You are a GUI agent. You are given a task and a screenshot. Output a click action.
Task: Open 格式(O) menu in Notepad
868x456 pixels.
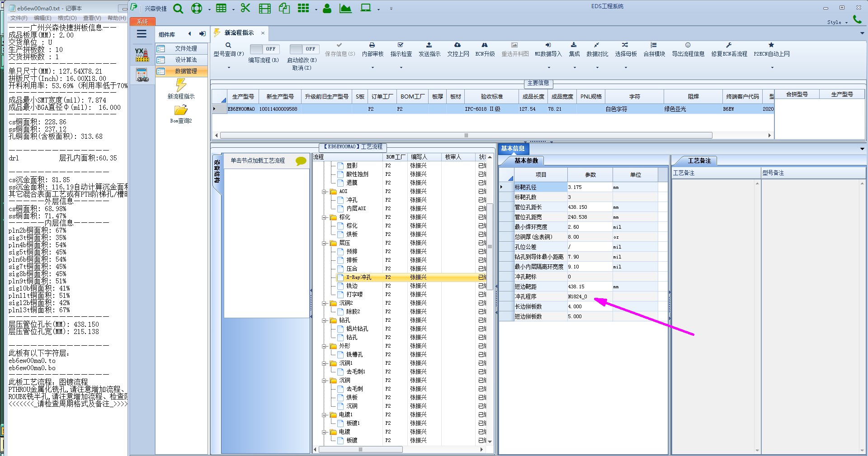point(67,18)
